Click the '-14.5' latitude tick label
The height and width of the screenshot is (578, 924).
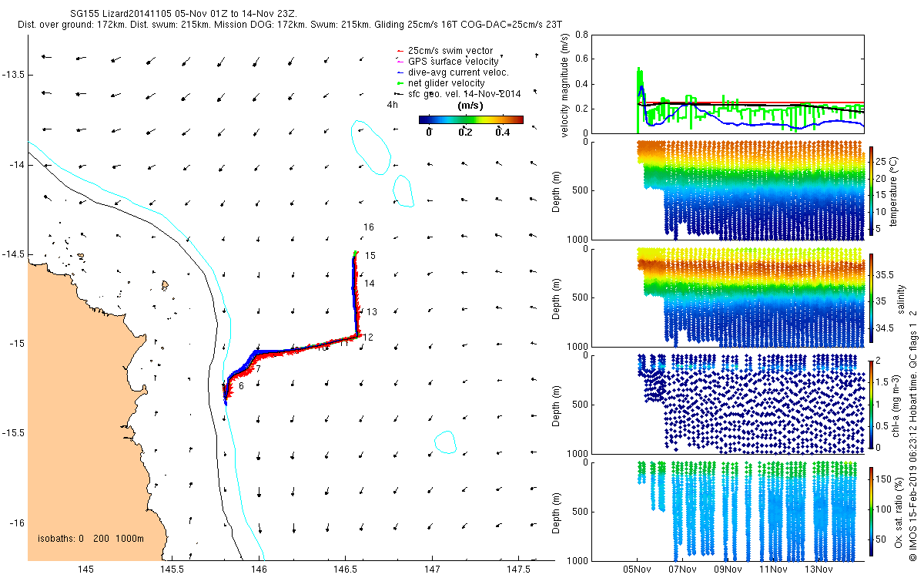13,254
